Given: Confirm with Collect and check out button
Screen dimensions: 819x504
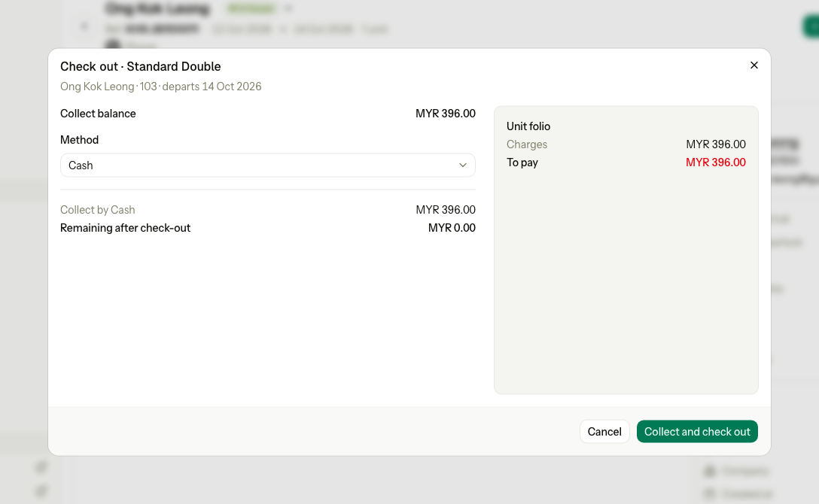Looking at the screenshot, I should point(697,432).
